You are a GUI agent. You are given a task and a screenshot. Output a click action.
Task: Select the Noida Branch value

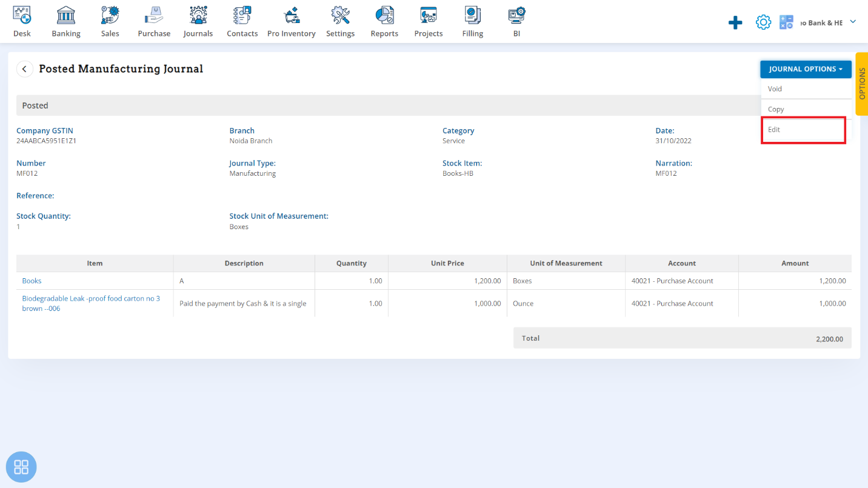(251, 141)
